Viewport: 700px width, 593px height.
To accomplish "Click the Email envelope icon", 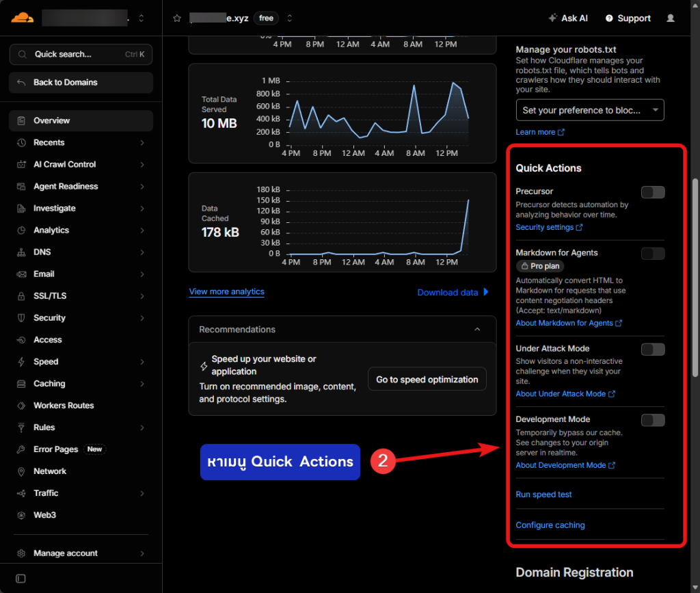I will 21,274.
